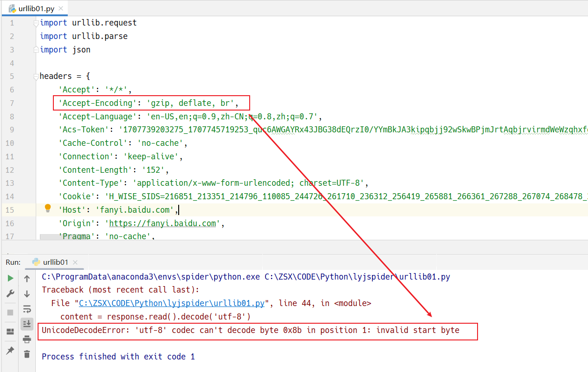Click 'Pragma': 'no-cache' line
Viewport: 588px width, 372px height.
coord(107,236)
